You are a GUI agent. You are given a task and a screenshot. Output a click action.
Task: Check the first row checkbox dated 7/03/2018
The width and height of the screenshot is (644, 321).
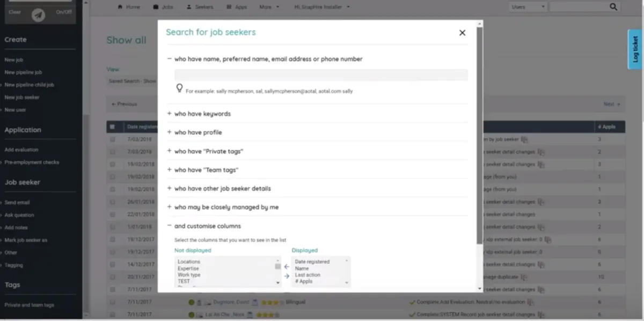tap(112, 139)
